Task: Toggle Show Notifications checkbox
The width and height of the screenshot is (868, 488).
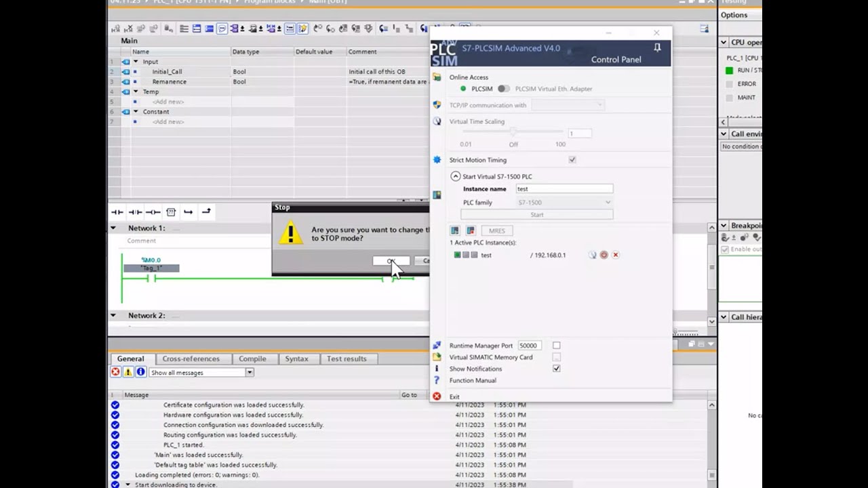Action: pyautogui.click(x=557, y=369)
